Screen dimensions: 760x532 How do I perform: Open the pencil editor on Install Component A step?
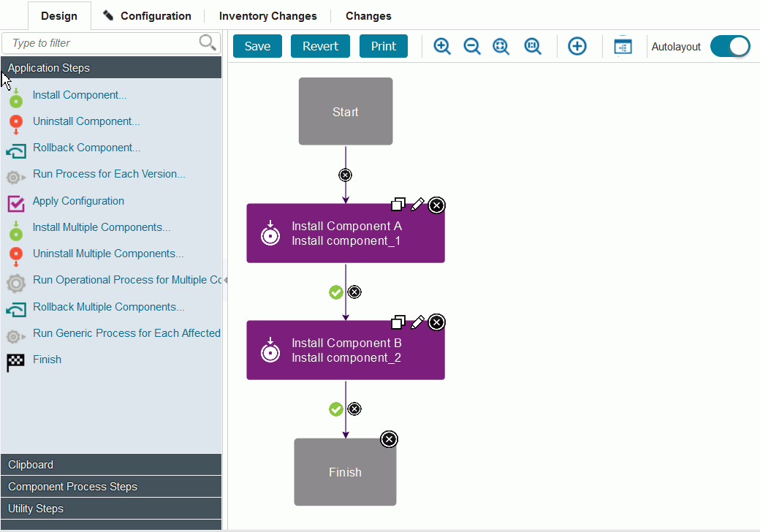pos(417,205)
